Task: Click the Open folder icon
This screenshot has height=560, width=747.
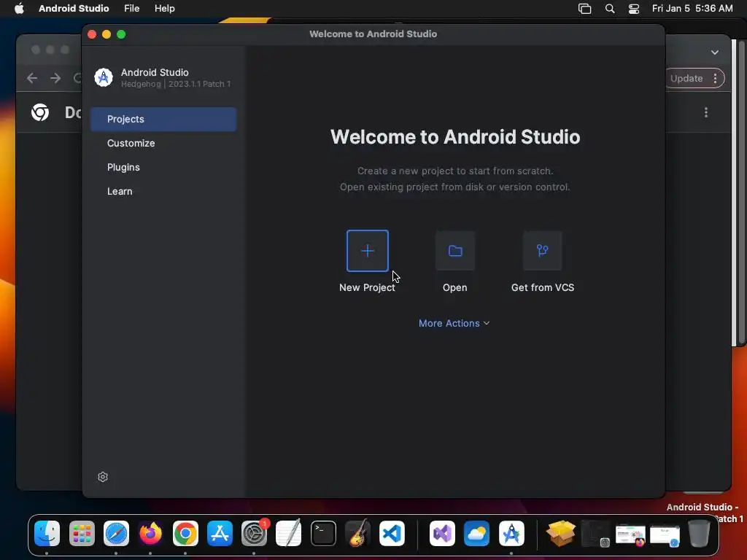Action: tap(455, 251)
